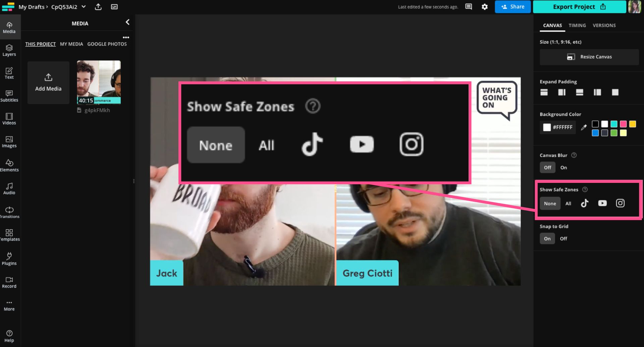
Task: Open the comments icon in top bar
Action: (469, 7)
